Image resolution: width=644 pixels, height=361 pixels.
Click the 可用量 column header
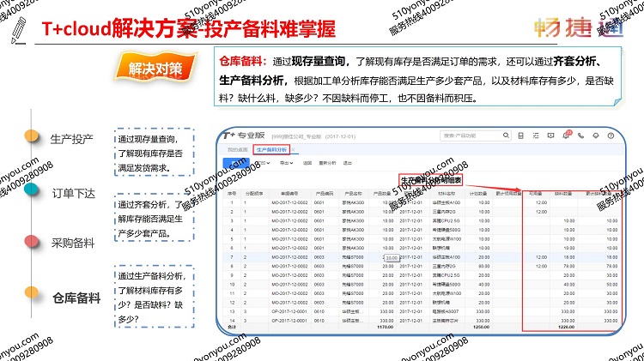coord(534,193)
